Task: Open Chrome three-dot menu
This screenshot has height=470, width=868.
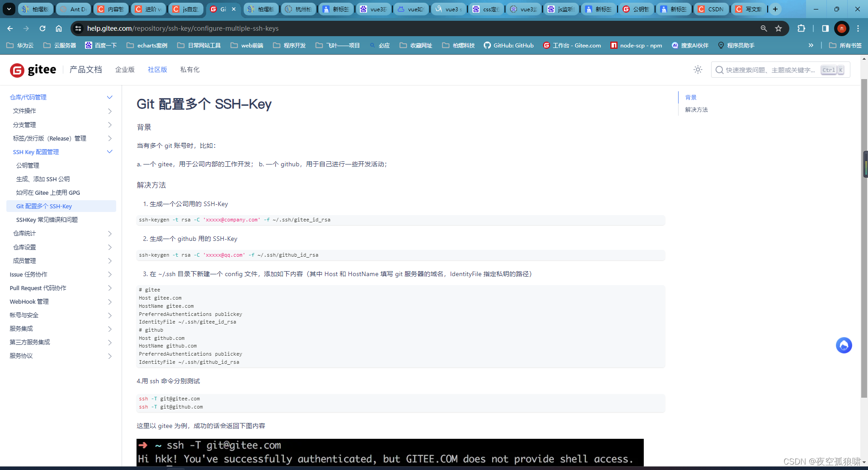Action: tap(858, 28)
